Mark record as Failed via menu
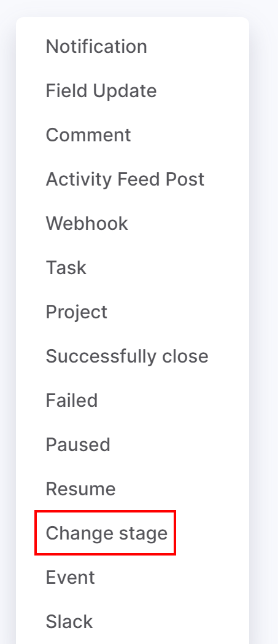This screenshot has height=644, width=278. [72, 401]
